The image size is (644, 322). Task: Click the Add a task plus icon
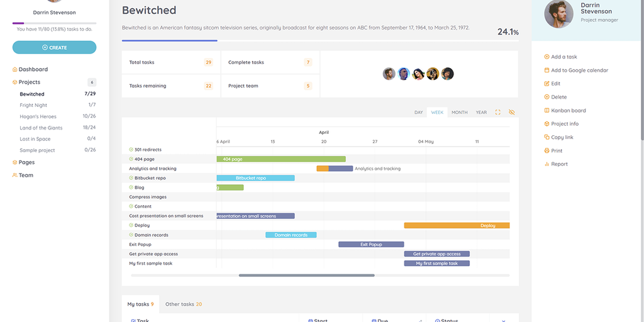click(547, 57)
